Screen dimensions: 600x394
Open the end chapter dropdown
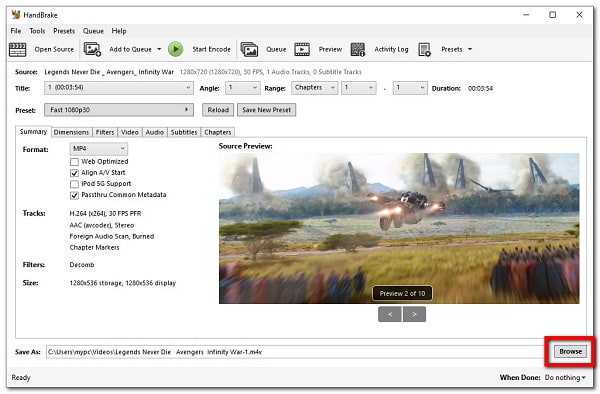410,88
